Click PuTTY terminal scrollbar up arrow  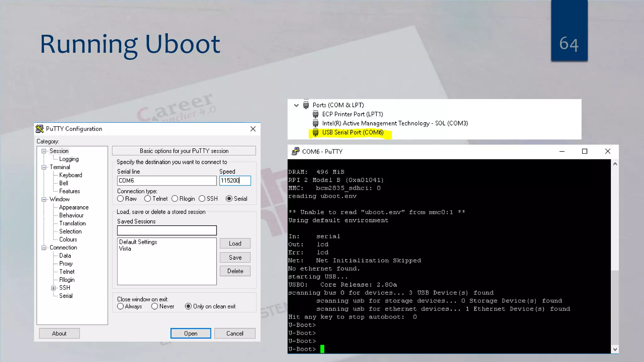[615, 164]
